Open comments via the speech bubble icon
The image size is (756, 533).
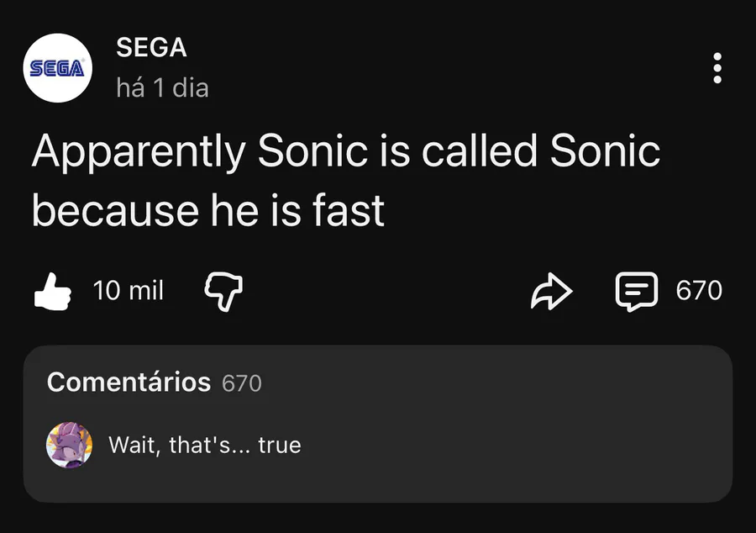(x=638, y=291)
